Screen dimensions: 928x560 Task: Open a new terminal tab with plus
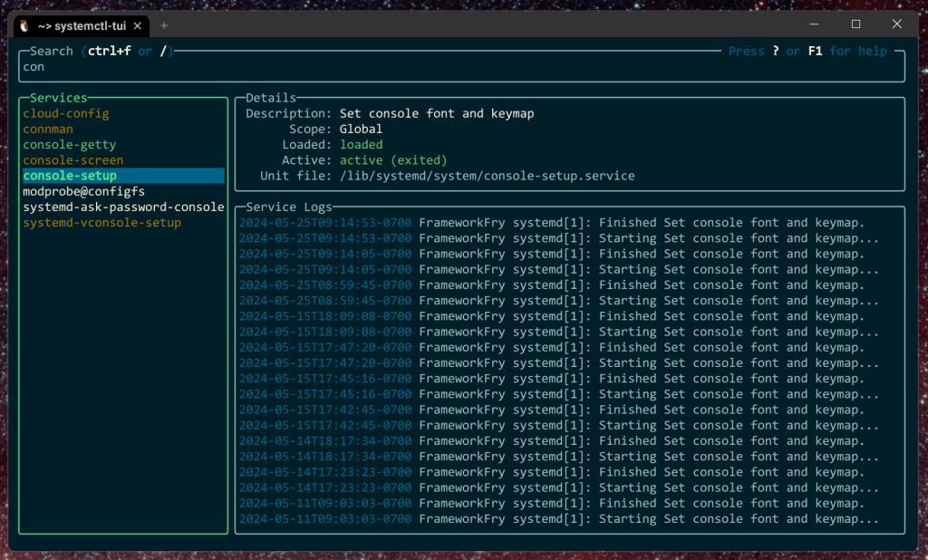164,25
